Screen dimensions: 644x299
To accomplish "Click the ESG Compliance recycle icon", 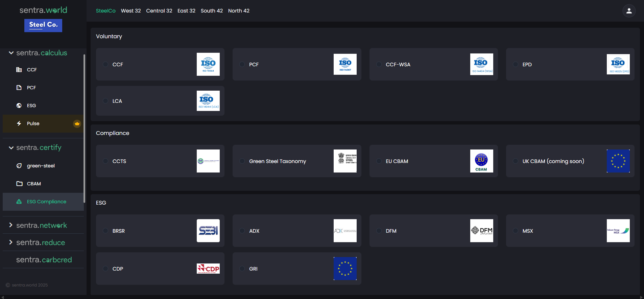I will tap(19, 202).
